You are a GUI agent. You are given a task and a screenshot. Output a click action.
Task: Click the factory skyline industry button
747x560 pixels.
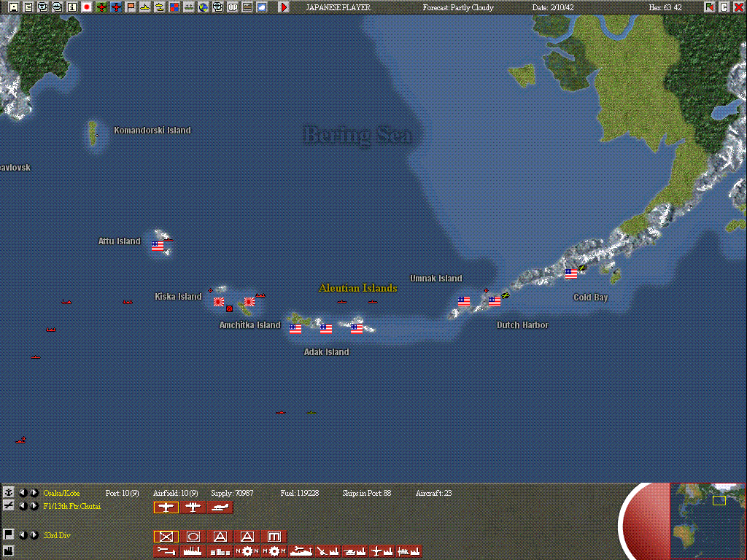point(193,551)
